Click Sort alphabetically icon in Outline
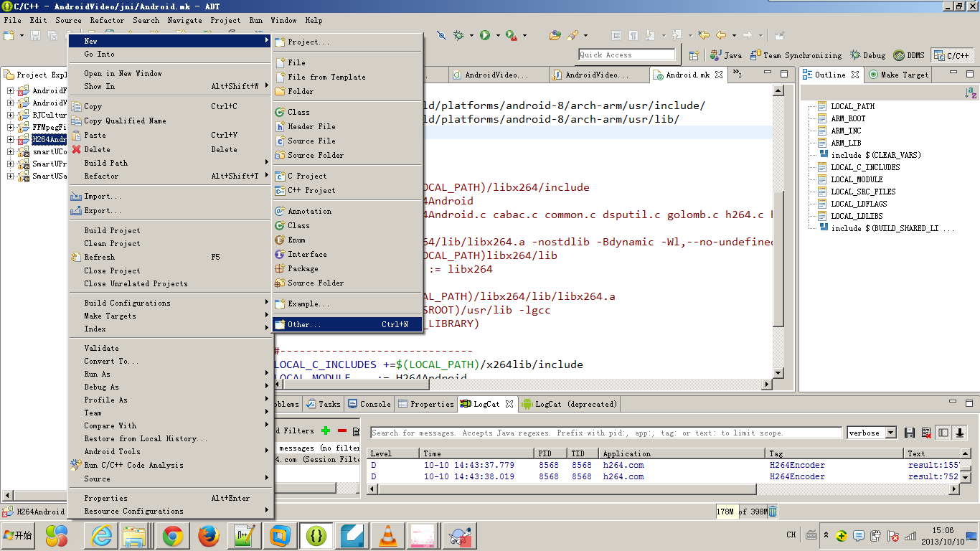The height and width of the screenshot is (551, 980). click(970, 92)
